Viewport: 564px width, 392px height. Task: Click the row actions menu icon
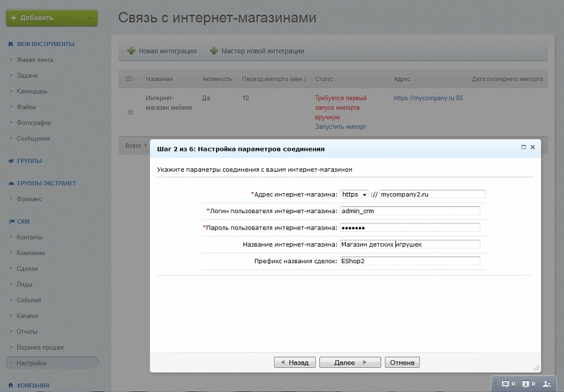coord(131,112)
